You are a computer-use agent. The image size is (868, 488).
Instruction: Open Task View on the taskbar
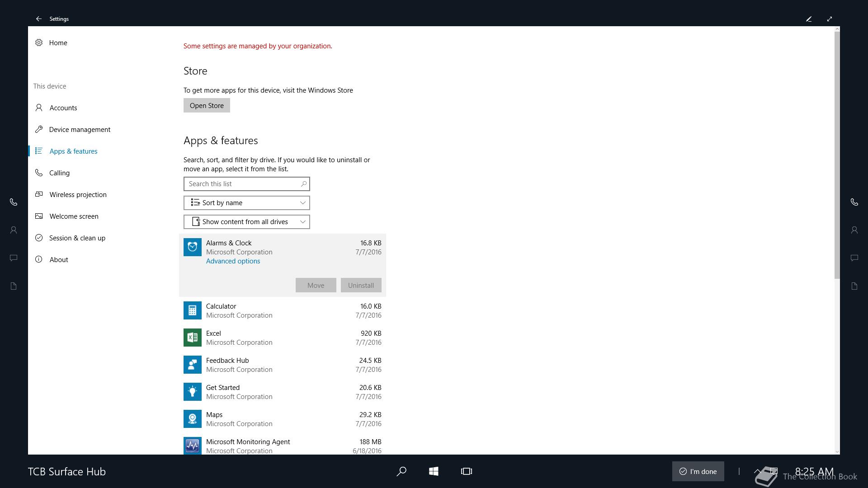tap(466, 471)
